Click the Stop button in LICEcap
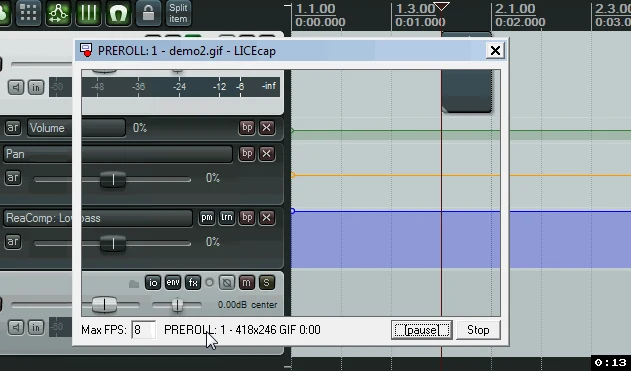Image resolution: width=631 pixels, height=371 pixels. [x=478, y=330]
